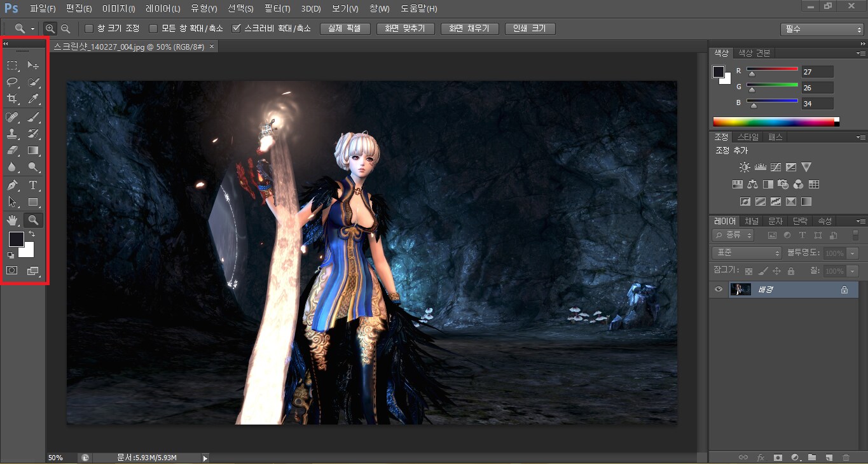Image resolution: width=868 pixels, height=464 pixels.
Task: Select the Lasso tool
Action: pyautogui.click(x=12, y=81)
